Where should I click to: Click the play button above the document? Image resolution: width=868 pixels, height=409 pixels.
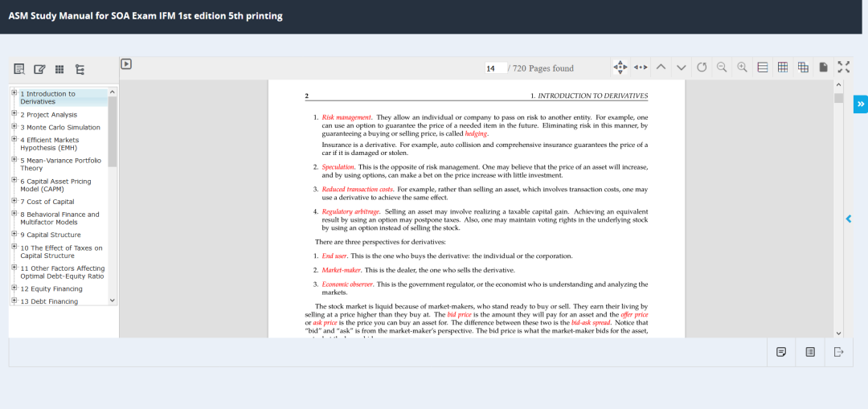126,64
